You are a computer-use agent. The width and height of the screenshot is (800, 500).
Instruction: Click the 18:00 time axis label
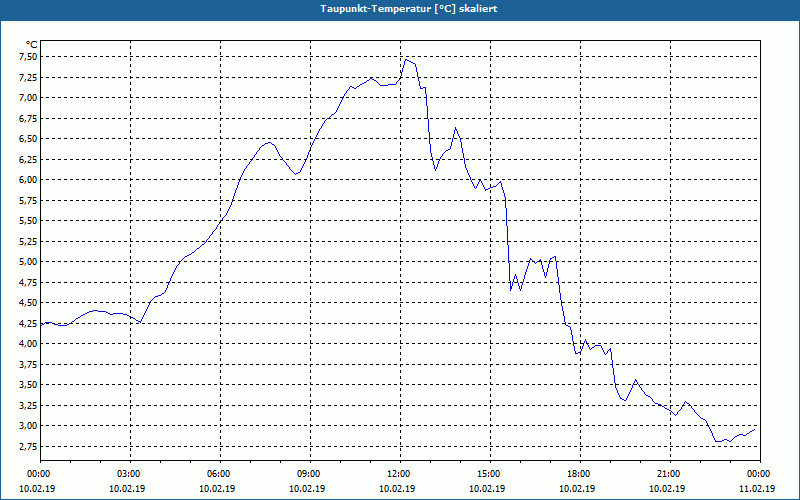580,474
